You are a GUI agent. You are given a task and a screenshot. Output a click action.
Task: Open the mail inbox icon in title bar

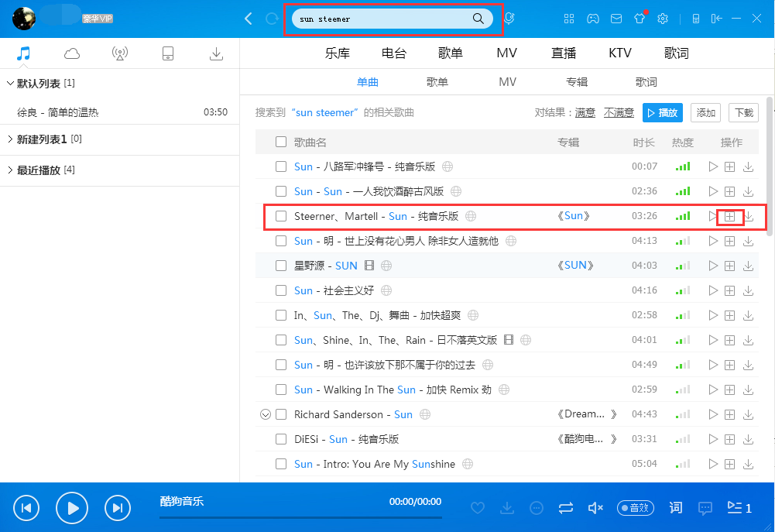pyautogui.click(x=616, y=18)
